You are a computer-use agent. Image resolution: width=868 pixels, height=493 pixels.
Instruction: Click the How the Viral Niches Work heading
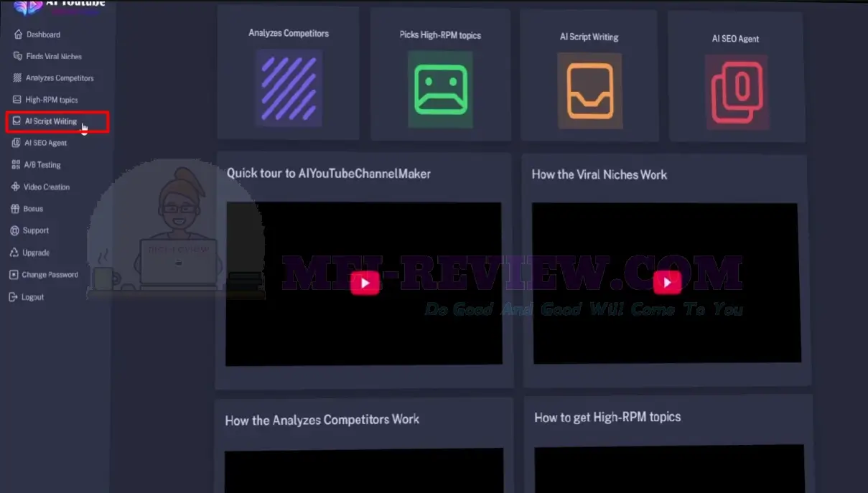coord(599,174)
